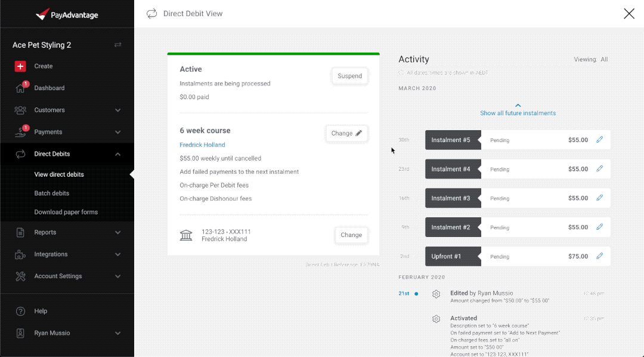The image size is (644, 357).
Task: Click the pencil icon for Instalment #3
Action: point(600,198)
